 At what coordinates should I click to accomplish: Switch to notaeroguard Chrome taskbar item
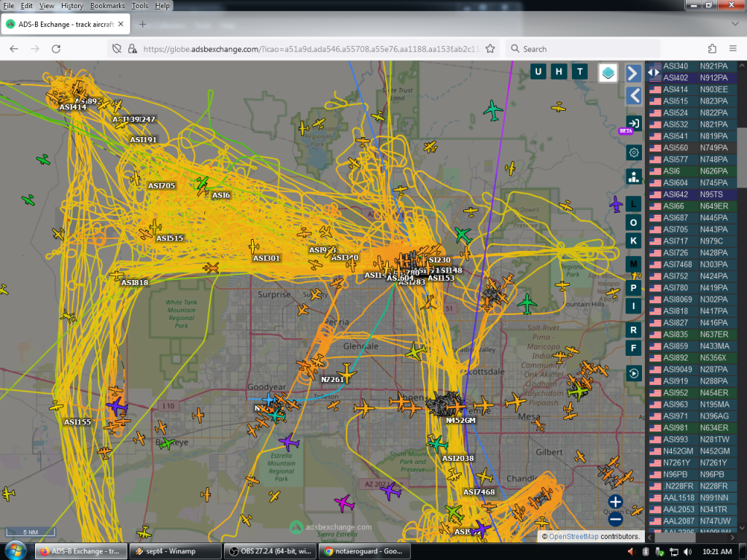[x=365, y=551]
